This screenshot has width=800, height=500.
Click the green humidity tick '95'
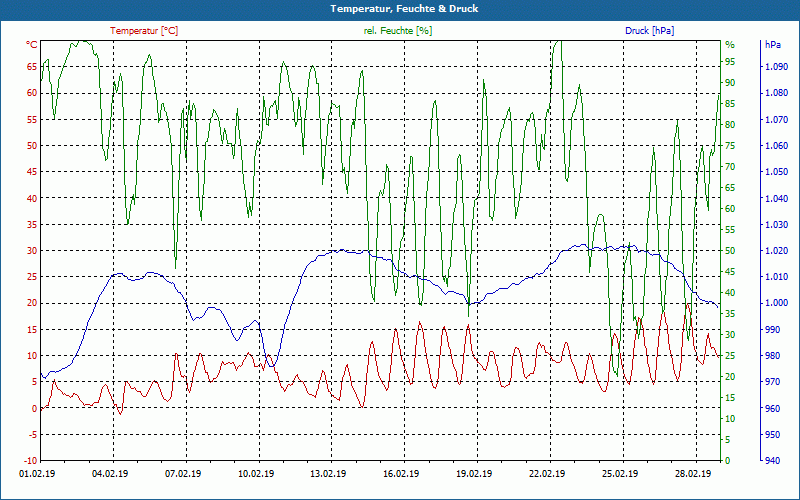730,62
